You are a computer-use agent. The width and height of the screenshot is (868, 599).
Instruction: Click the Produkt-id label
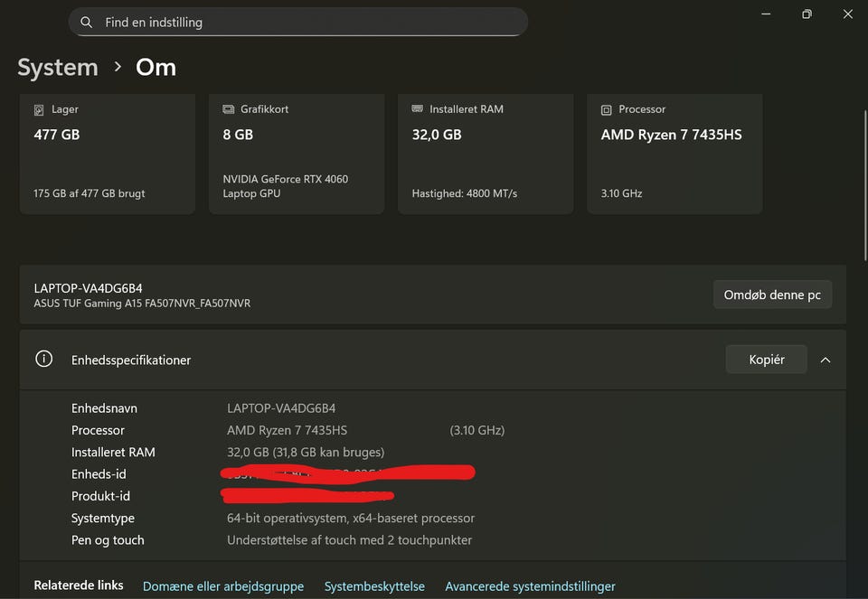(x=100, y=496)
